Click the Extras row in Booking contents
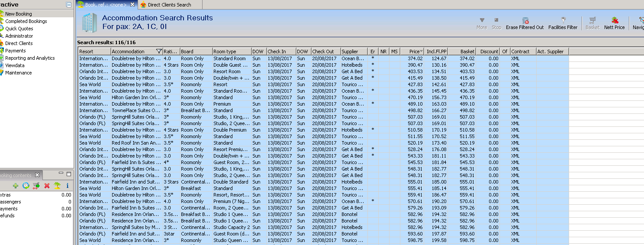This screenshot has width=644, height=245. [36, 195]
